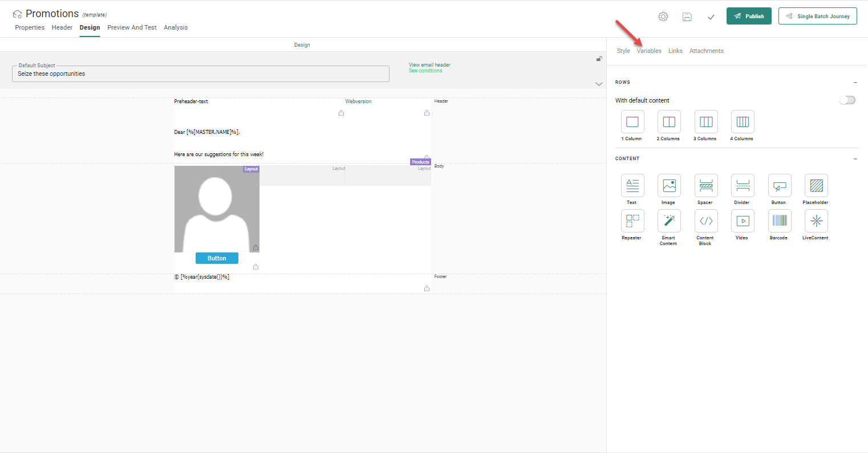Screen dimensions: 868x453
Task: Collapse the subject header chevron
Action: pos(599,84)
